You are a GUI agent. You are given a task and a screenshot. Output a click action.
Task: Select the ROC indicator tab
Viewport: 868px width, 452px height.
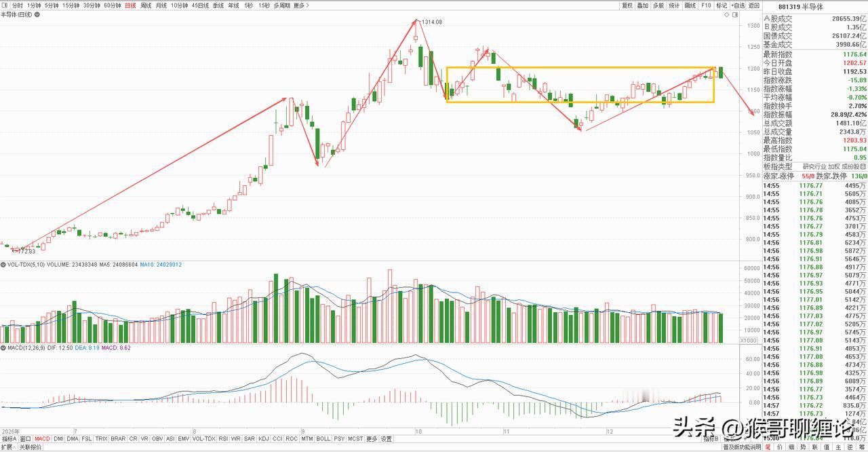pyautogui.click(x=292, y=438)
